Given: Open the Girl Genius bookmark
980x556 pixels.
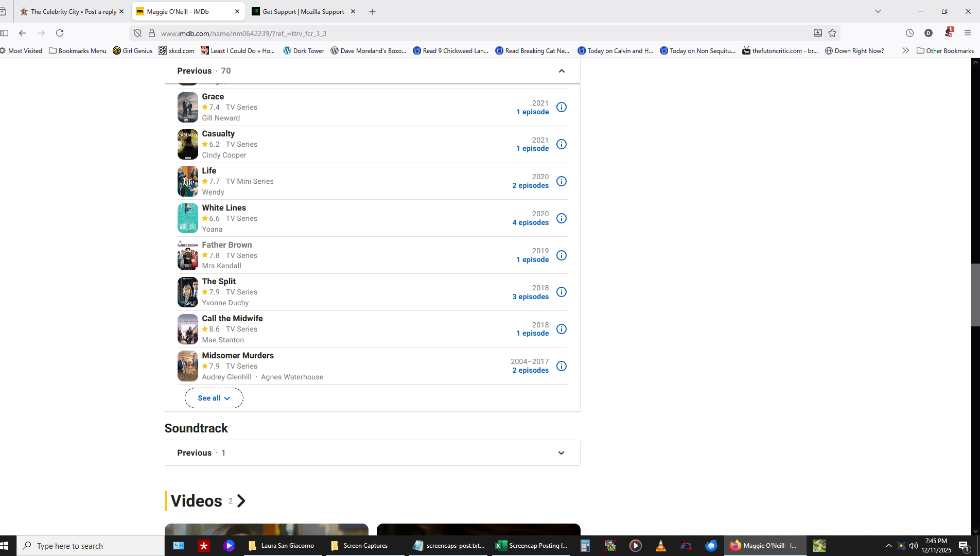Looking at the screenshot, I should tap(133, 50).
